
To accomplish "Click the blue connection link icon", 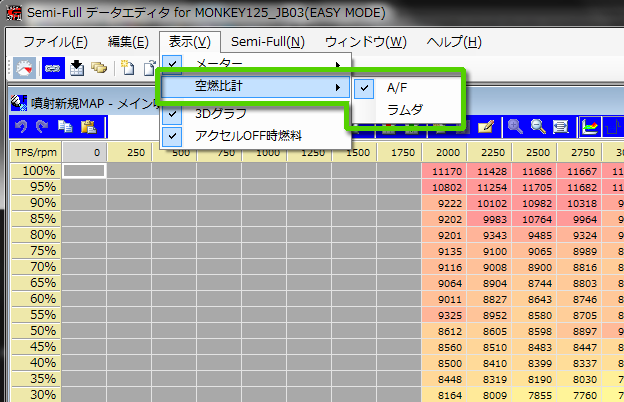I will coord(52,68).
